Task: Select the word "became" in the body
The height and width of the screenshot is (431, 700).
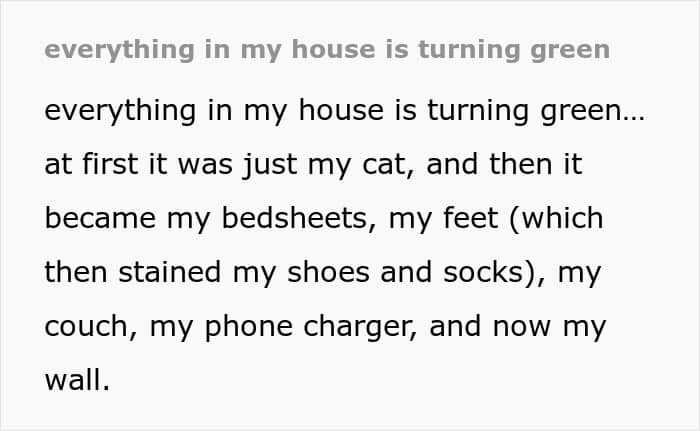Action: point(100,218)
